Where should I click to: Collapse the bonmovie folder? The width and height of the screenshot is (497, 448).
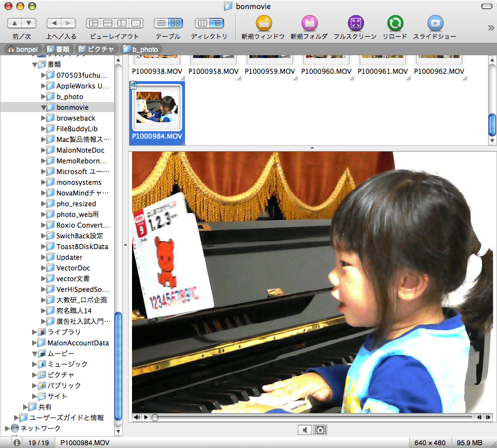43,107
